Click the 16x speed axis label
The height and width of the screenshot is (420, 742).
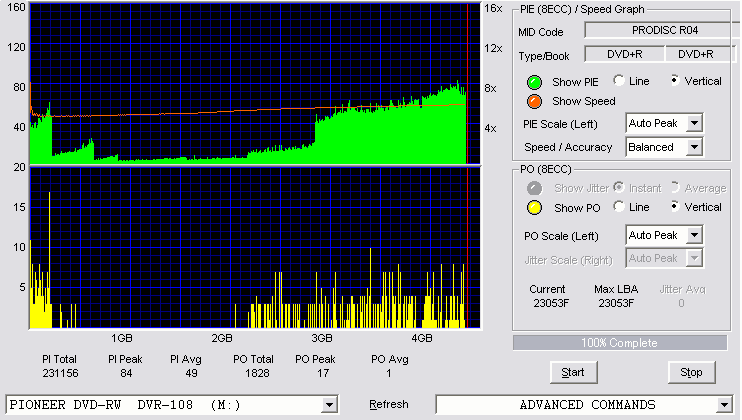point(493,9)
